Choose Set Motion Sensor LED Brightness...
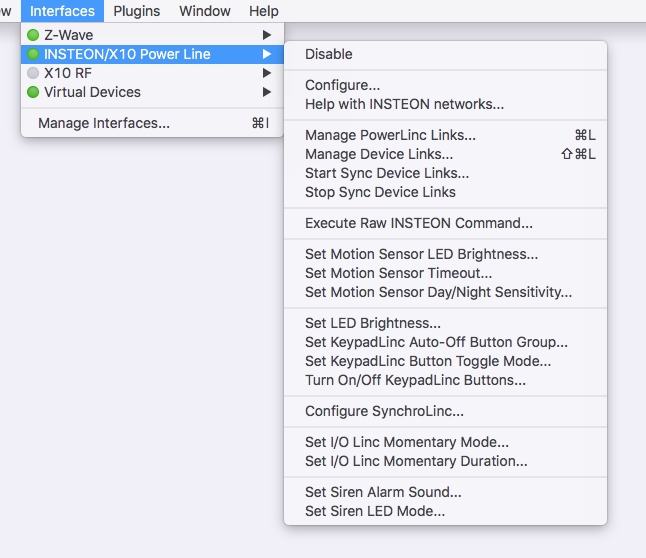 click(445, 254)
